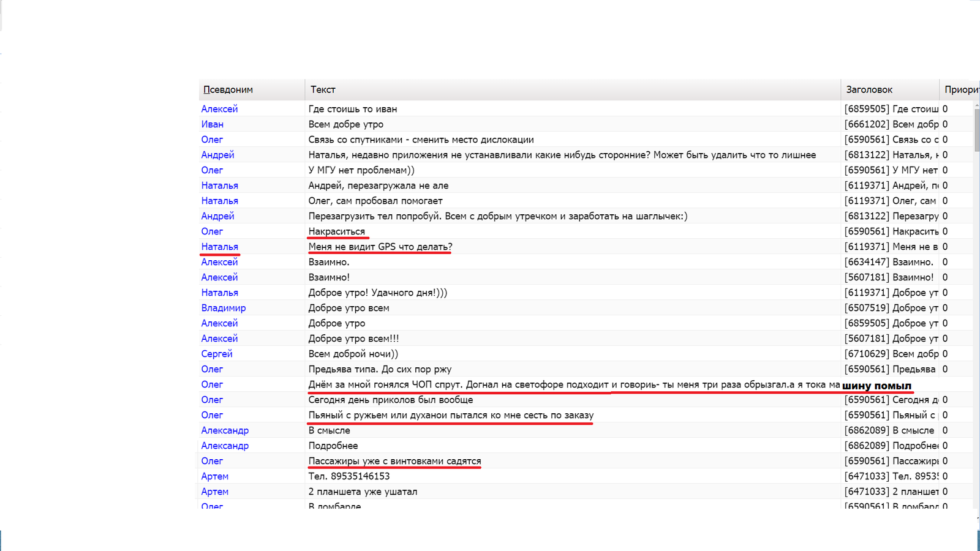Select the message starting 'Наталья, недавно приложения не устанавливали'
Image resolution: width=980 pixels, height=551 pixels.
point(562,155)
